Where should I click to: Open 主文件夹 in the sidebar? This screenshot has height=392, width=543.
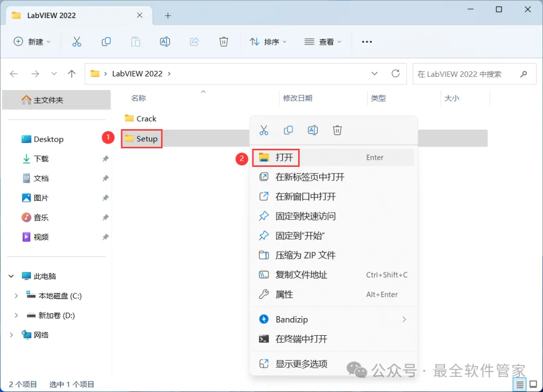click(56, 100)
